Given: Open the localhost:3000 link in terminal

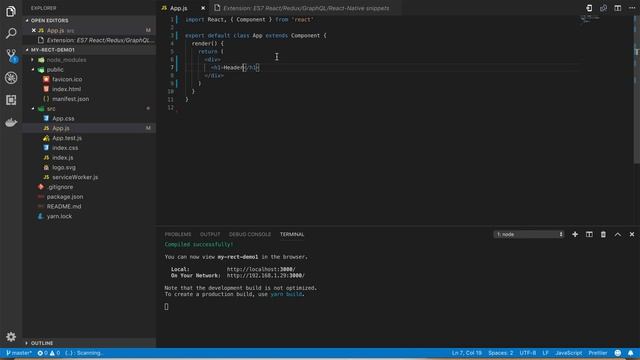Looking at the screenshot, I should 261,270.
